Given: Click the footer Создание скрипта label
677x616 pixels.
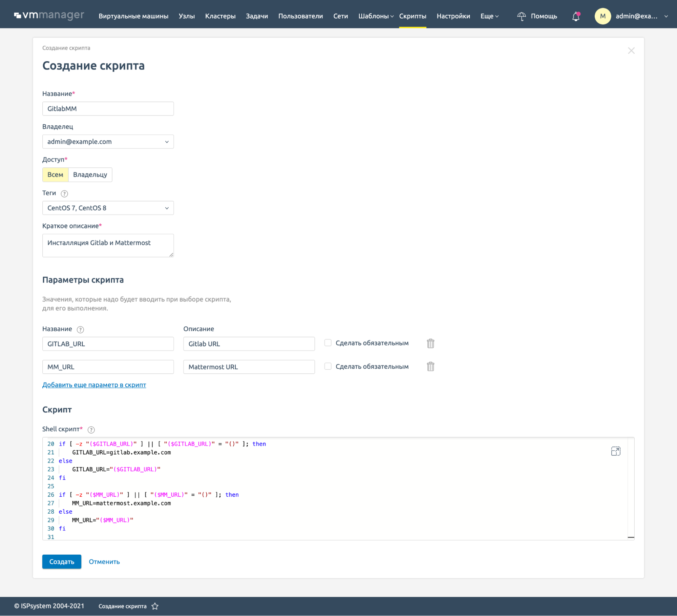Looking at the screenshot, I should tap(123, 606).
